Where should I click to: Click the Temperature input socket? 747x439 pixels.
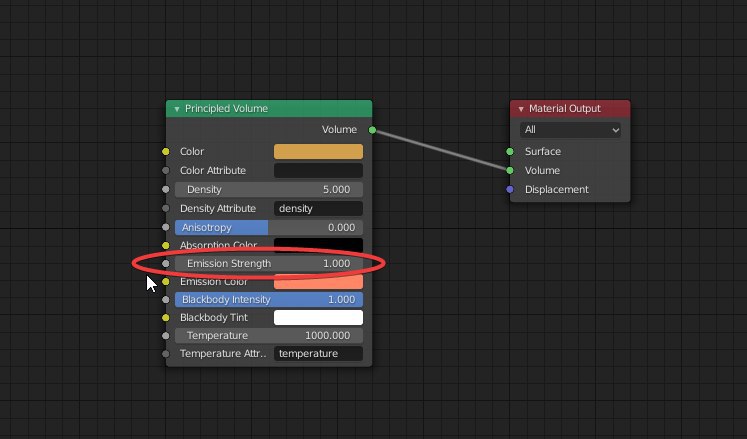point(166,336)
